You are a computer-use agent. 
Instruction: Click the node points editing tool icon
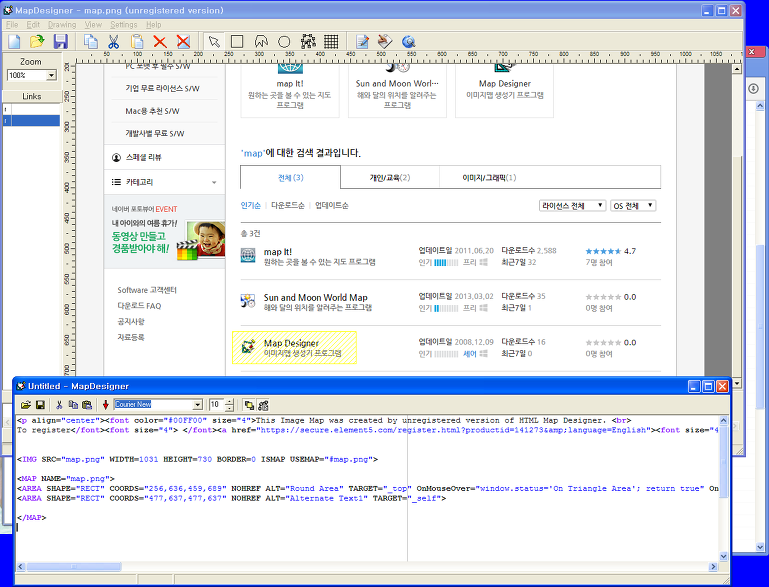point(308,42)
